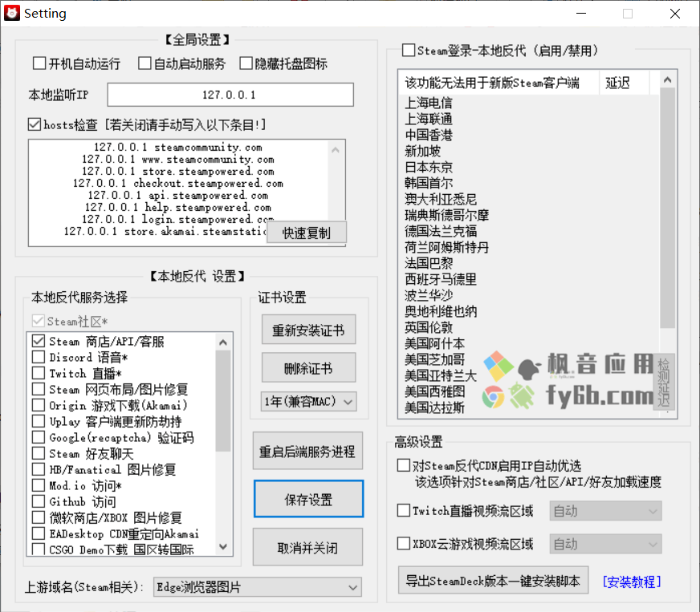Viewport: 700px width, 612px height.
Task: Click 导出SteamDeck版本一键安装脚本 button
Action: (493, 581)
